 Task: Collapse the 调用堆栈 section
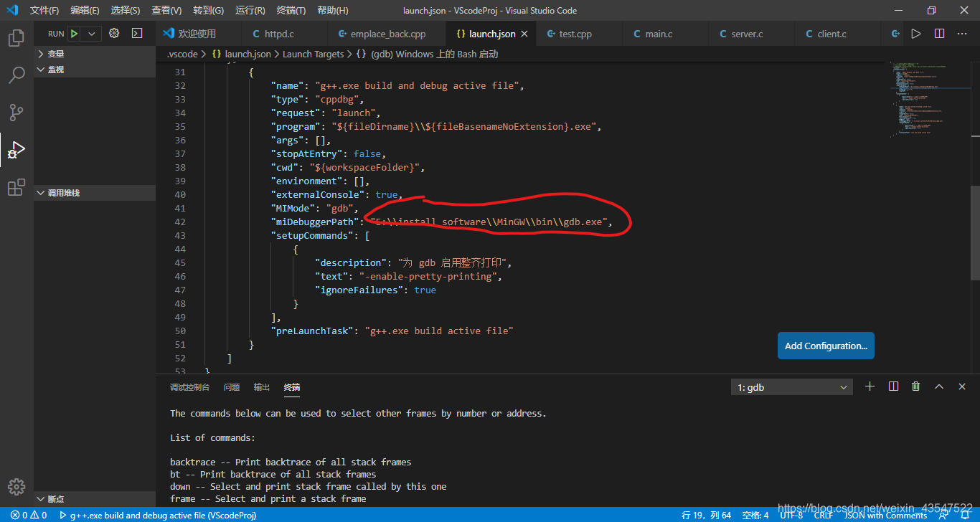(x=95, y=193)
